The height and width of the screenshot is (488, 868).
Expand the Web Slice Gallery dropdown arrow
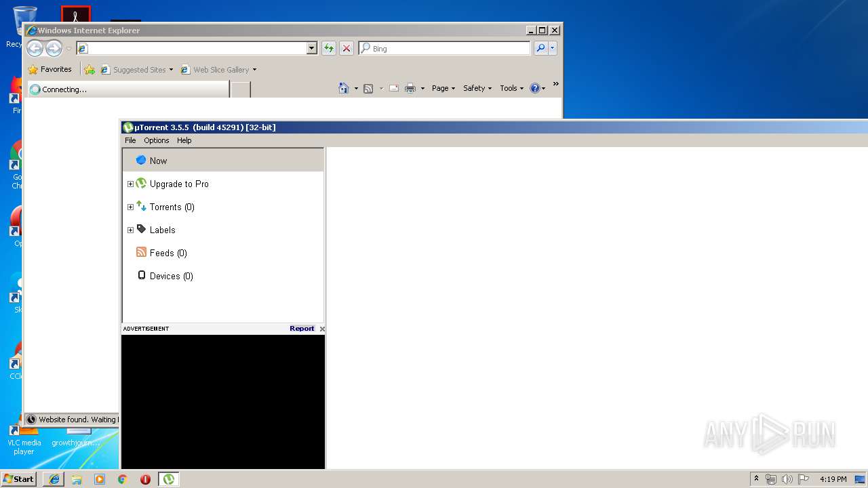click(x=254, y=70)
